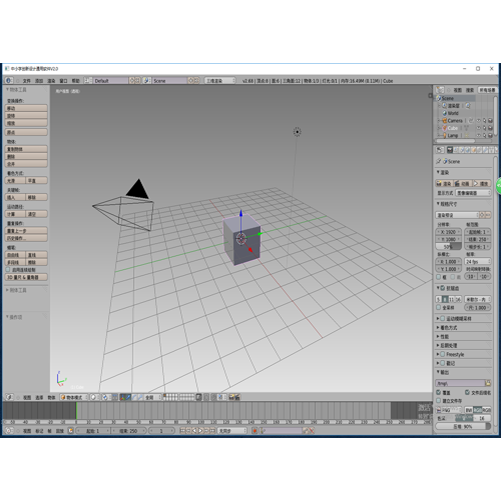Open the 窗口 Window menu
This screenshot has width=501, height=501.
pyautogui.click(x=63, y=80)
